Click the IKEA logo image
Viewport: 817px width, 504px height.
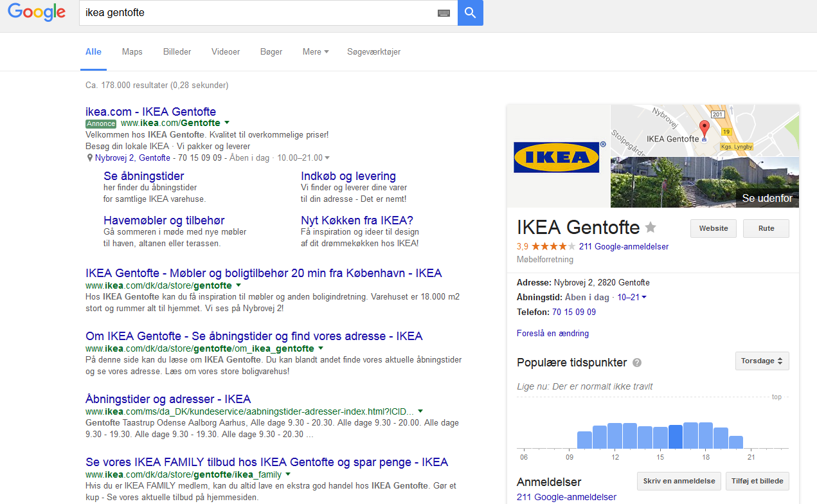[557, 157]
